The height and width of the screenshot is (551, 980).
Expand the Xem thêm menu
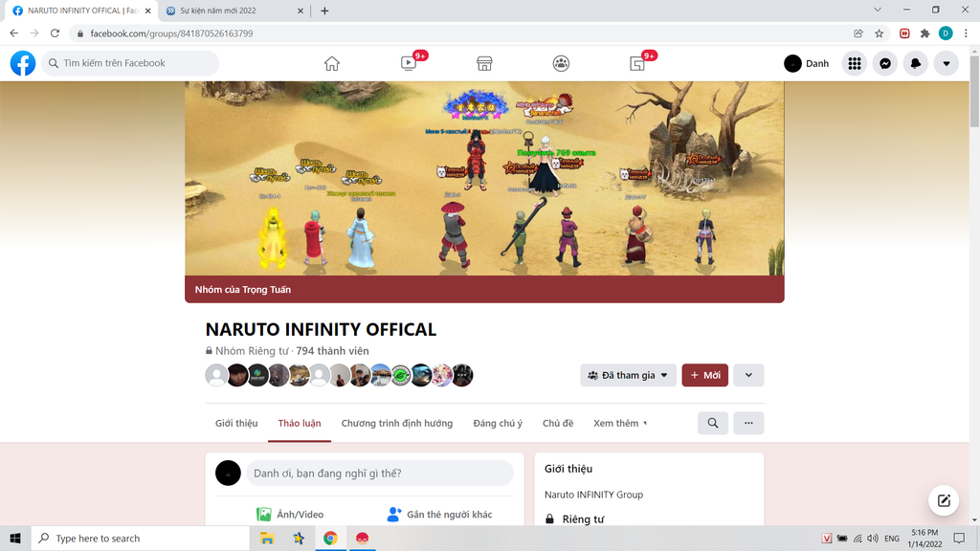pyautogui.click(x=620, y=423)
